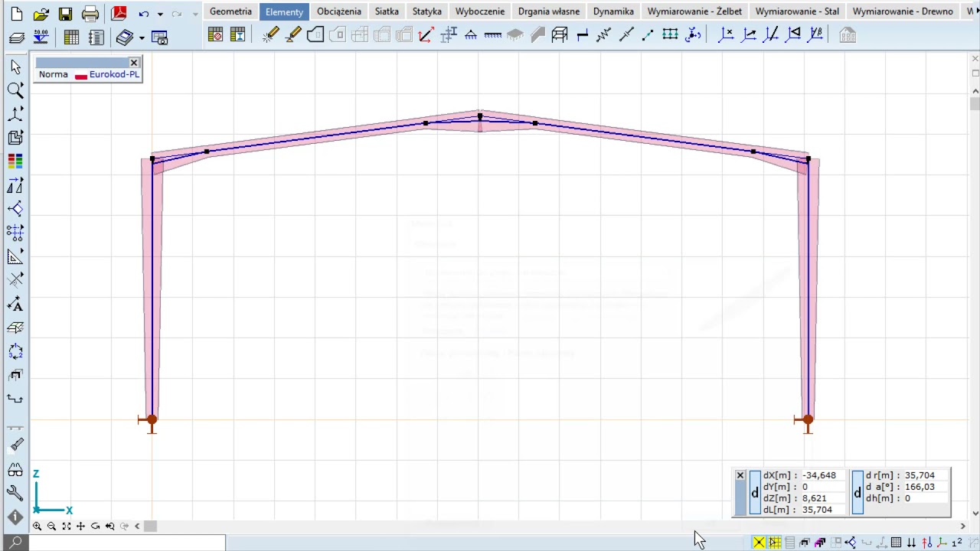Open the Wymiarowanie - Drewno tab
Screen dimensions: 980x551
(x=903, y=11)
